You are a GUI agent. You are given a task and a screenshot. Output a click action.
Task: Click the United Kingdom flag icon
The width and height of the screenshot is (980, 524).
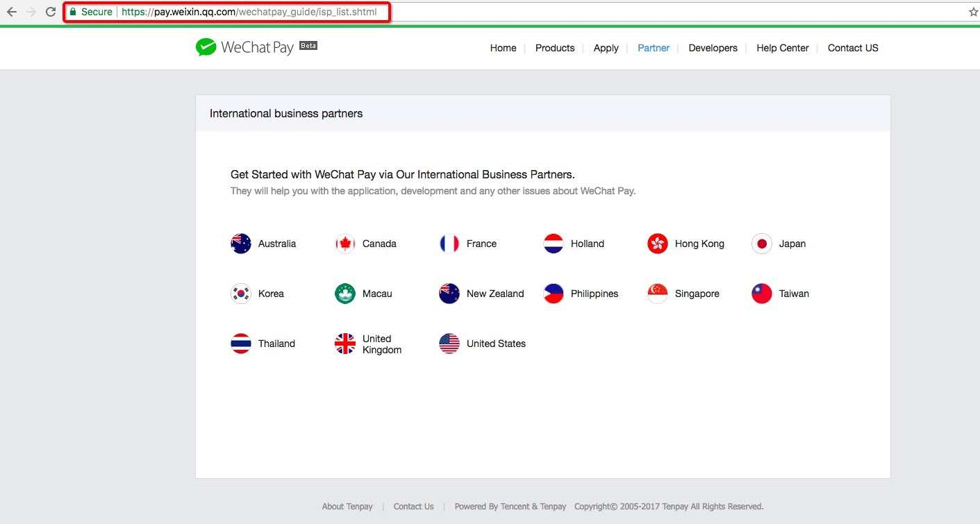pyautogui.click(x=345, y=344)
